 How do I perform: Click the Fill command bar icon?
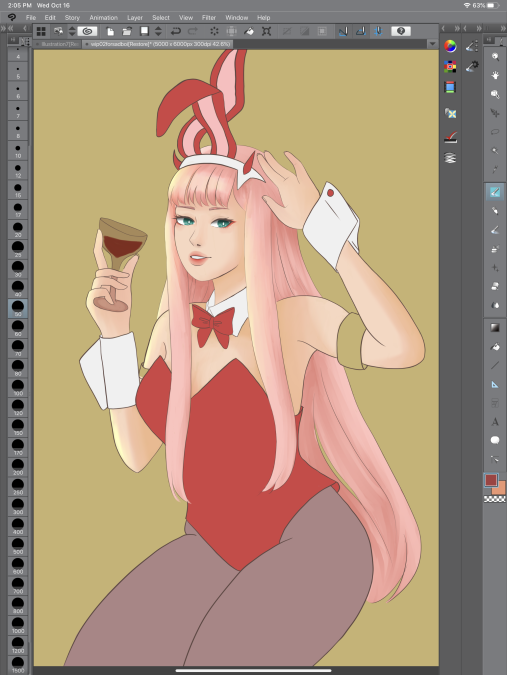249,31
